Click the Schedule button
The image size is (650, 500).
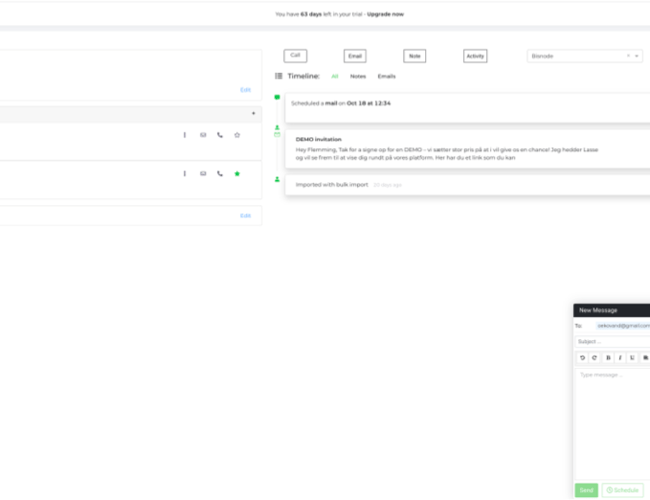coord(623,490)
